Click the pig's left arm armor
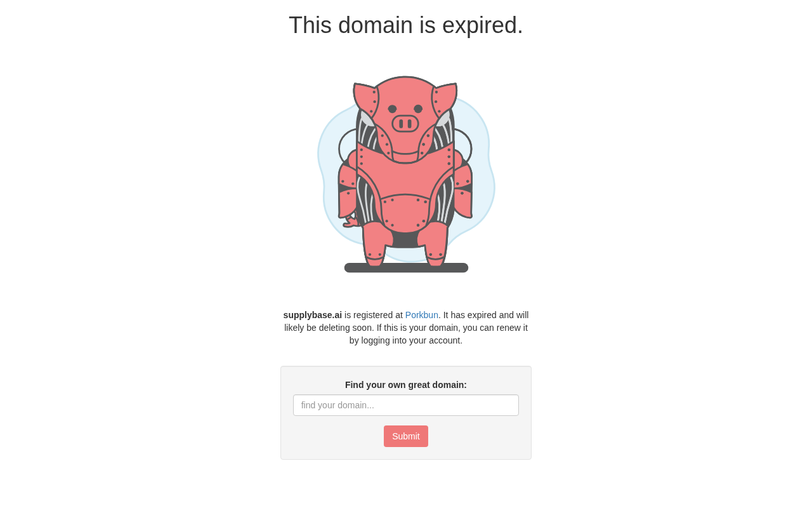 point(347,192)
